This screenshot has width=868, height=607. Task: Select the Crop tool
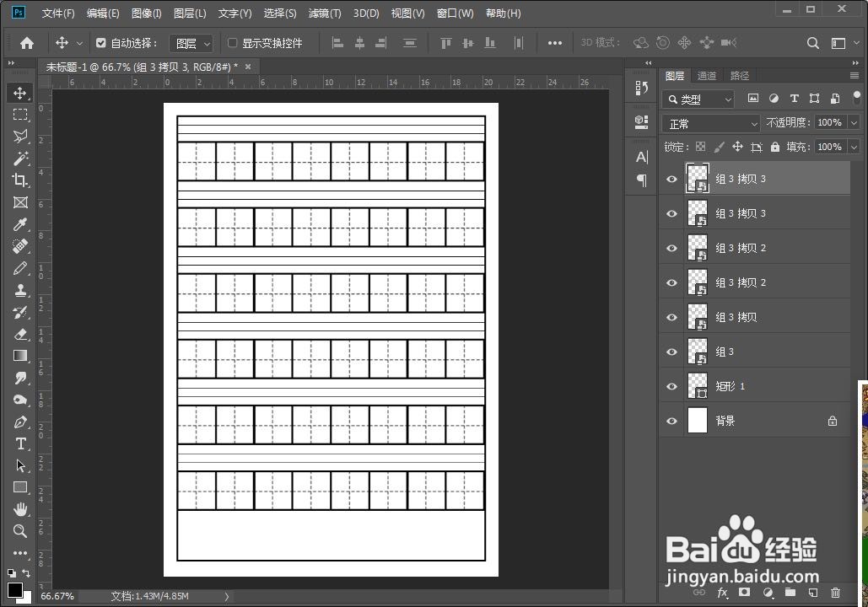[x=20, y=180]
